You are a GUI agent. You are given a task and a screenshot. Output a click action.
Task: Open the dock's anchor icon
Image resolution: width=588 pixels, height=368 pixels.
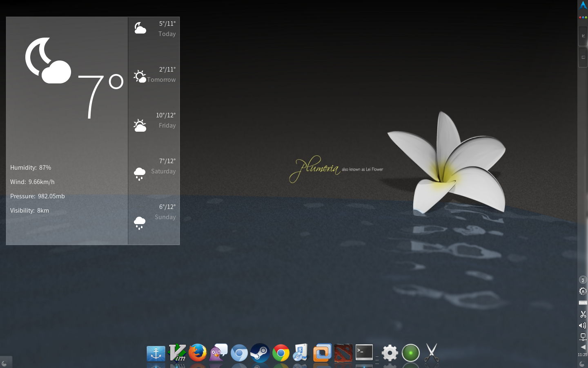point(156,353)
